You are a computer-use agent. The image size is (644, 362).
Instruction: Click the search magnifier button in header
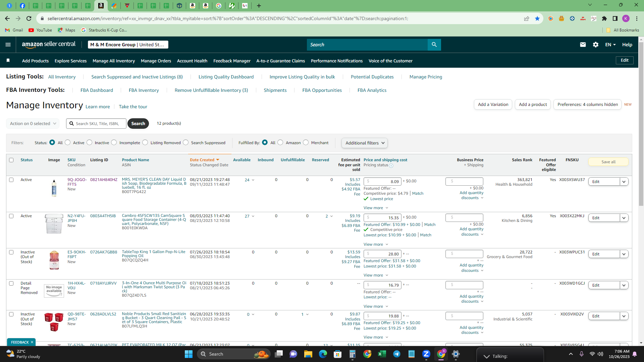434,45
